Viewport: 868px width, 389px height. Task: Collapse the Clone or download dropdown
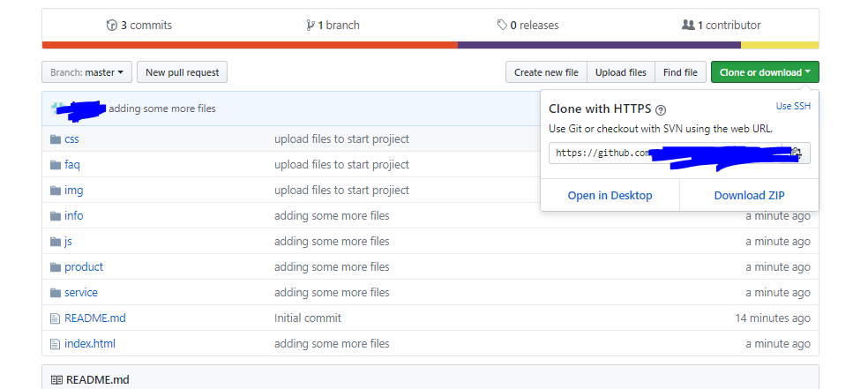pos(765,72)
